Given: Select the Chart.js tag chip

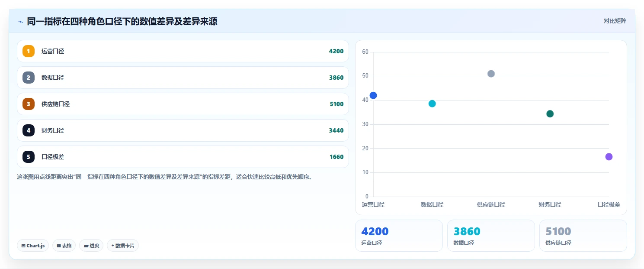Looking at the screenshot, I should pos(33,246).
